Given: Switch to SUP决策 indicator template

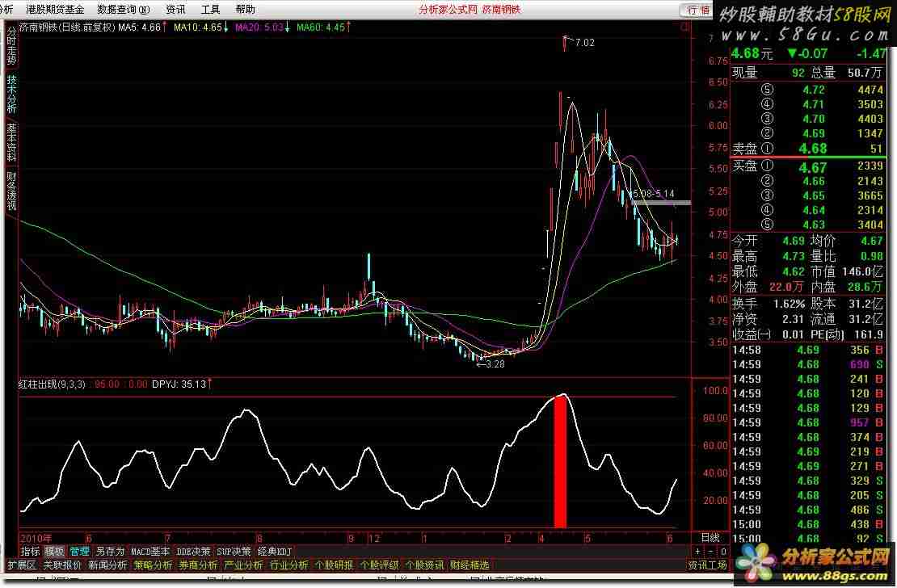Looking at the screenshot, I should click(x=234, y=552).
